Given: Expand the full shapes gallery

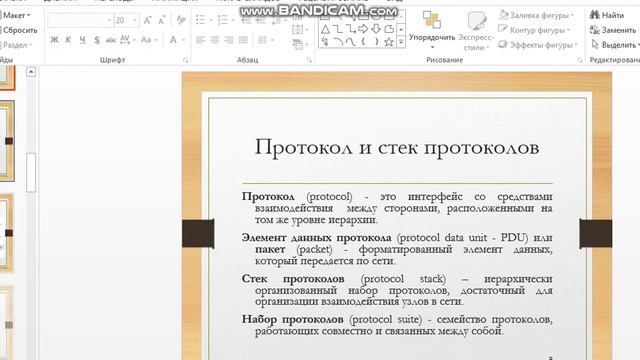Looking at the screenshot, I should click(401, 41).
